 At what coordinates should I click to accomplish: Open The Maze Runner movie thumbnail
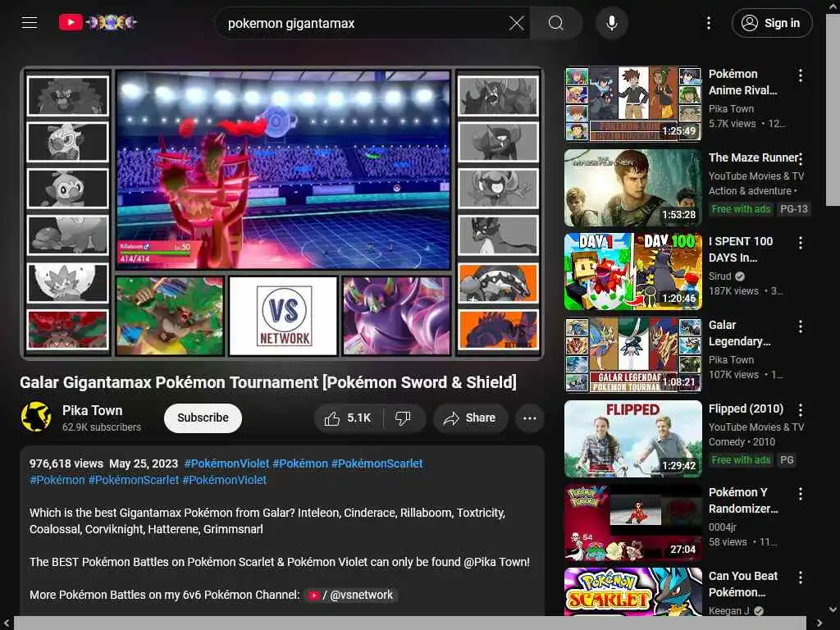click(x=632, y=188)
